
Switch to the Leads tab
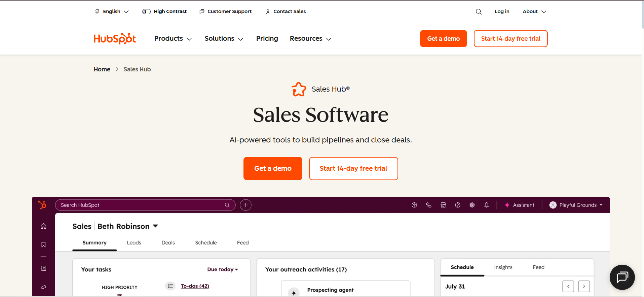134,243
